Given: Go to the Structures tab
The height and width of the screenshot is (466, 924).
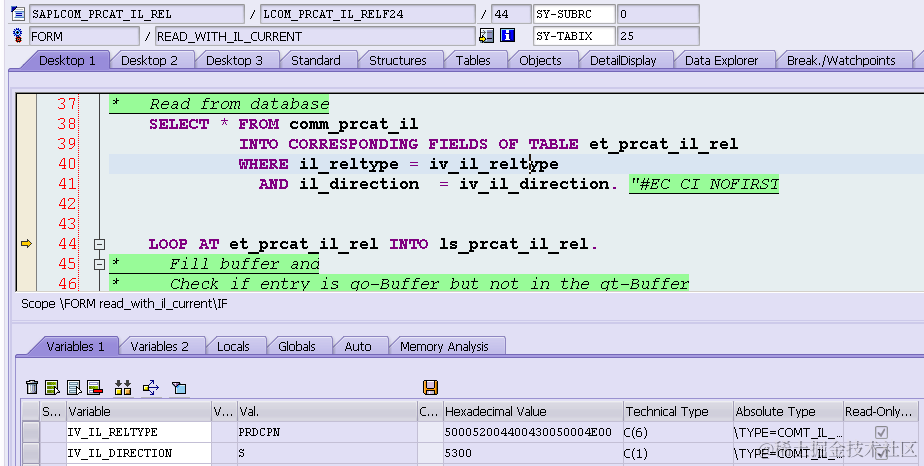Looking at the screenshot, I should [x=398, y=60].
